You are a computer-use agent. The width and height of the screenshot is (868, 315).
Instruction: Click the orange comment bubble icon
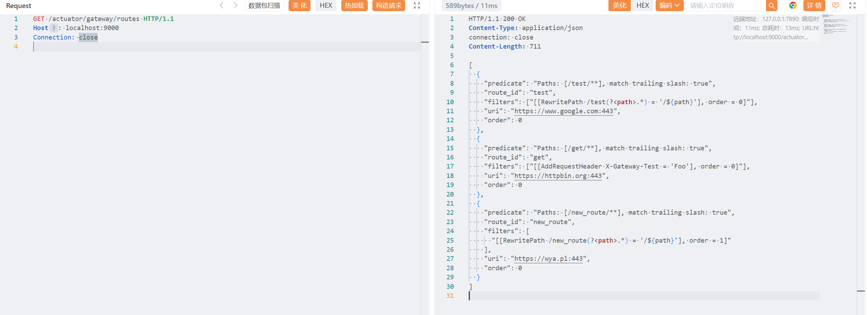(x=836, y=6)
